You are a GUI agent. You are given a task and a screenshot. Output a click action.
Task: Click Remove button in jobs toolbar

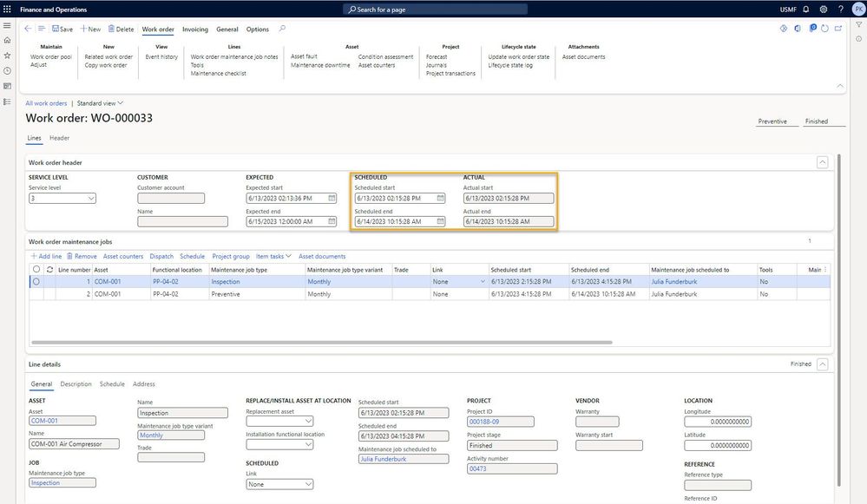[x=82, y=257]
